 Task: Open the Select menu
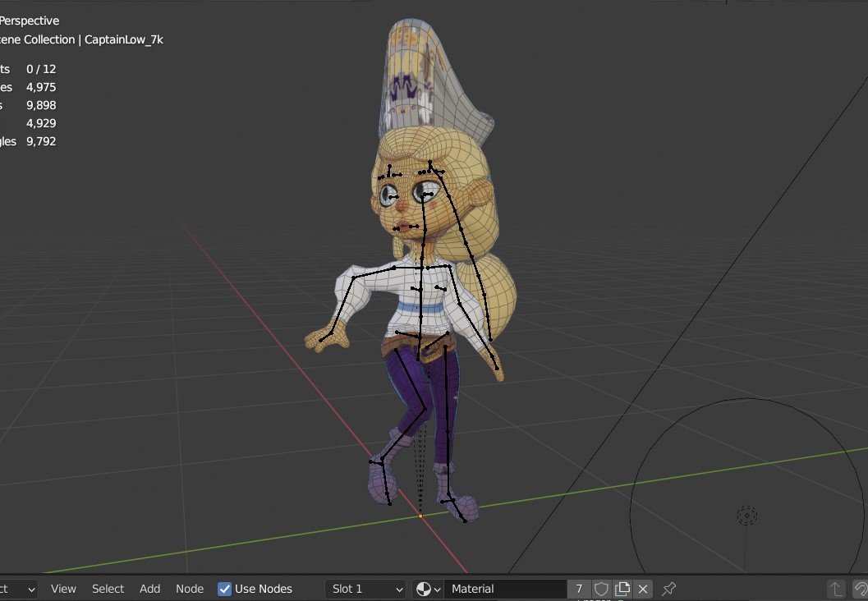pos(108,589)
